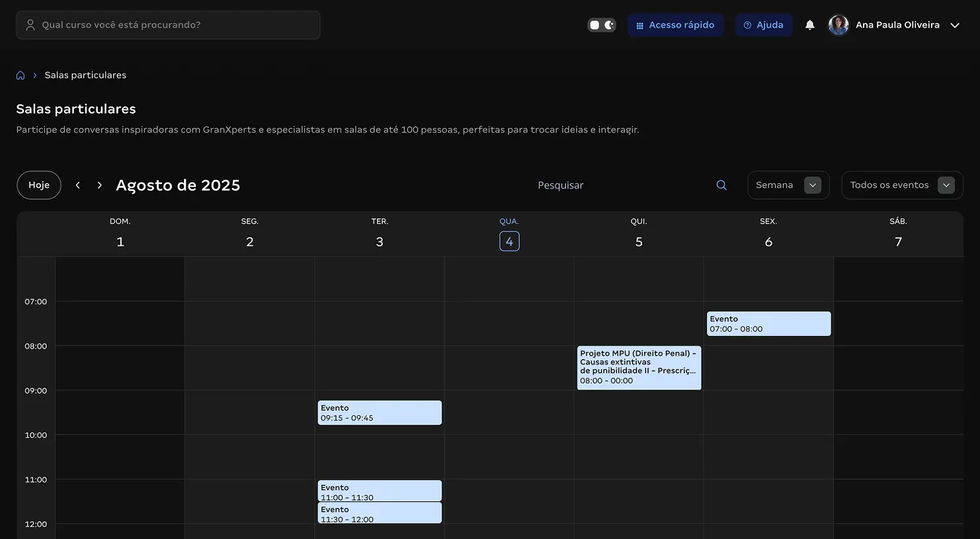This screenshot has height=539, width=980.
Task: Click the search magnifier icon
Action: tap(721, 185)
